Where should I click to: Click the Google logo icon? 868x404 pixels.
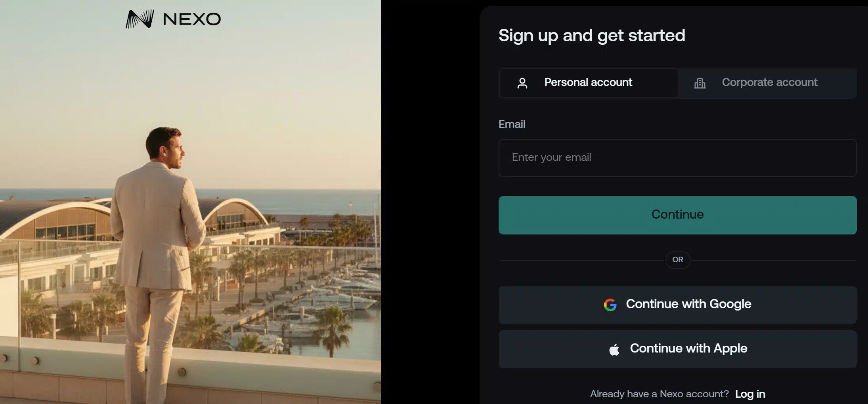(x=611, y=304)
